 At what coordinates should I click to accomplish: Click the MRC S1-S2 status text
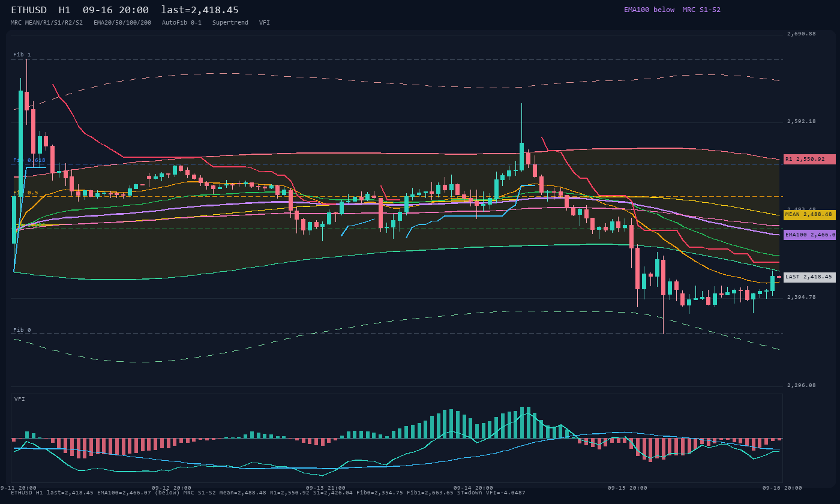(701, 10)
